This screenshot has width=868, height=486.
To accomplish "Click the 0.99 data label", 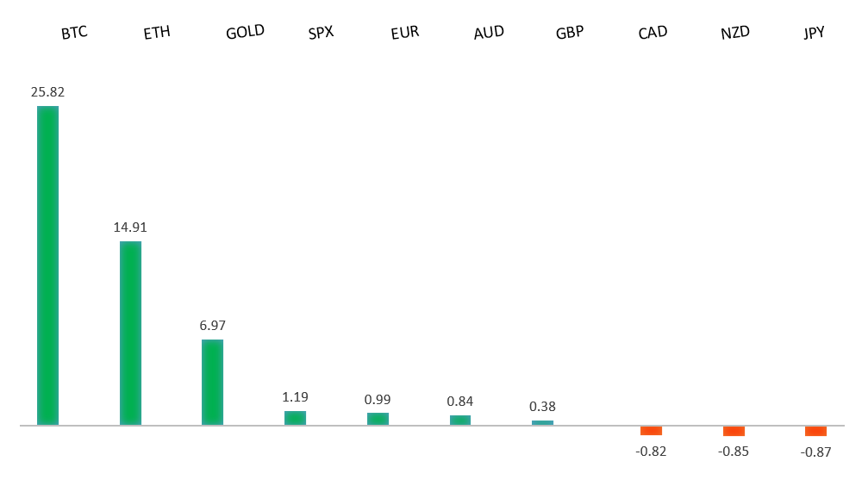I will pyautogui.click(x=378, y=400).
